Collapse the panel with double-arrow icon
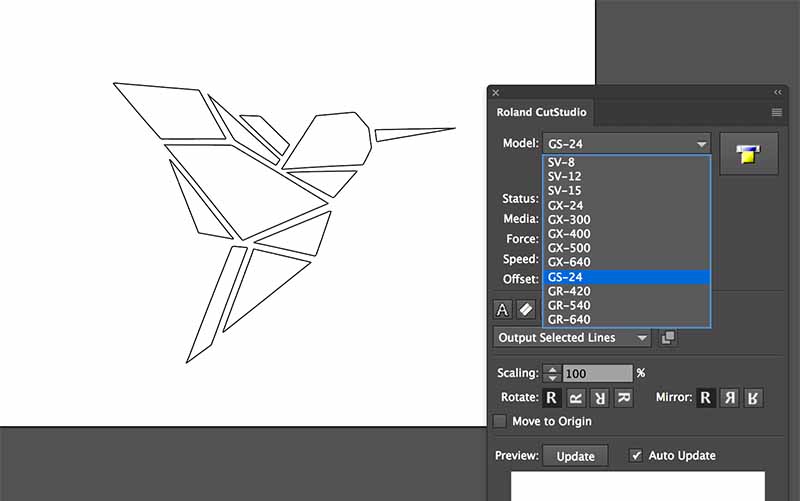This screenshot has height=501, width=800. point(778,92)
